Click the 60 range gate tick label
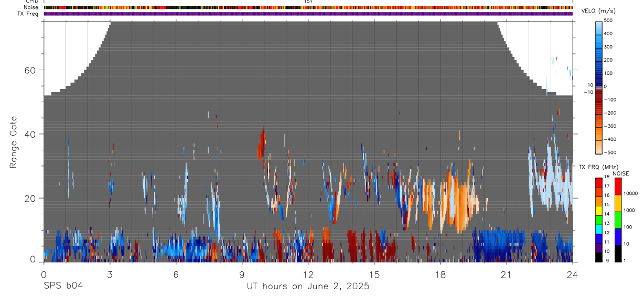Image resolution: width=644 pixels, height=297 pixels. point(29,70)
